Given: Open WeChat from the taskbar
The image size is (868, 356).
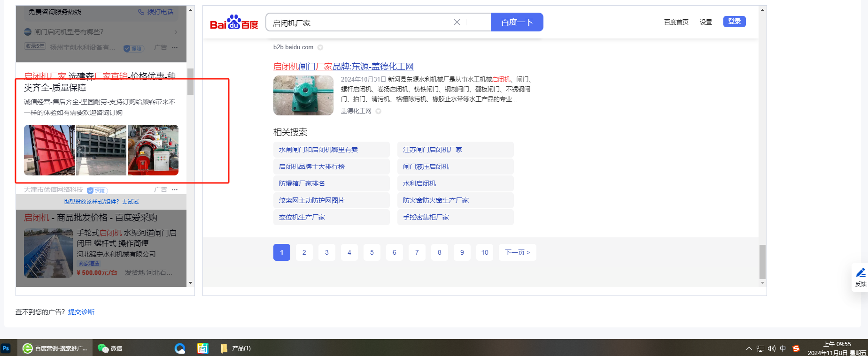Looking at the screenshot, I should point(109,348).
